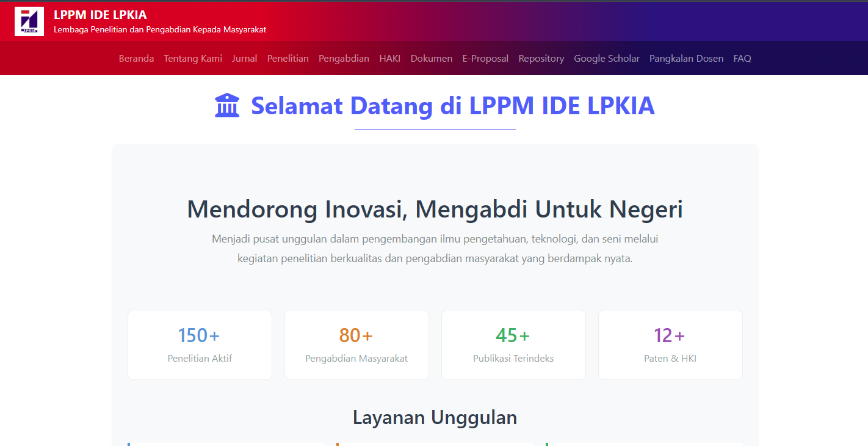Image resolution: width=868 pixels, height=446 pixels.
Task: Open the Pengabdian navigation link
Action: click(x=344, y=59)
